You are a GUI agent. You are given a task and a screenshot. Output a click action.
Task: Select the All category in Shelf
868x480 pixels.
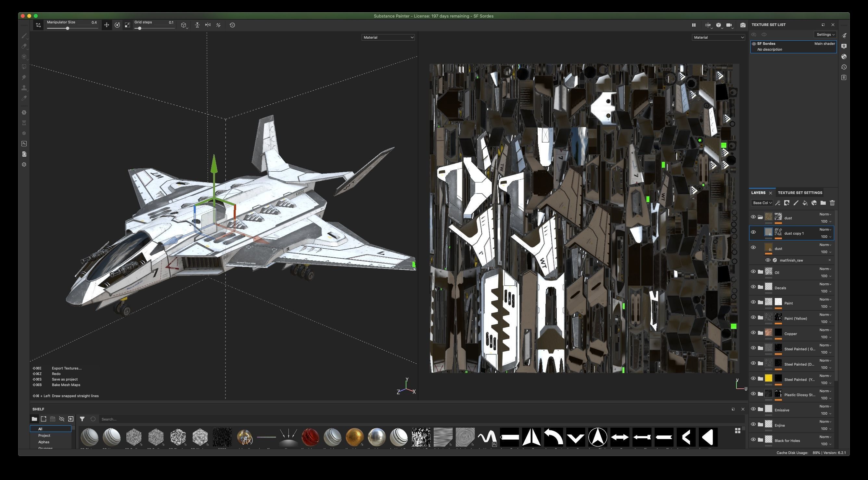tap(51, 429)
